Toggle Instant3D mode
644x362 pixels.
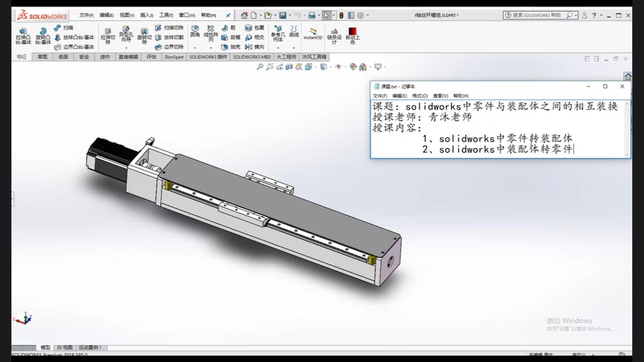[x=313, y=34]
